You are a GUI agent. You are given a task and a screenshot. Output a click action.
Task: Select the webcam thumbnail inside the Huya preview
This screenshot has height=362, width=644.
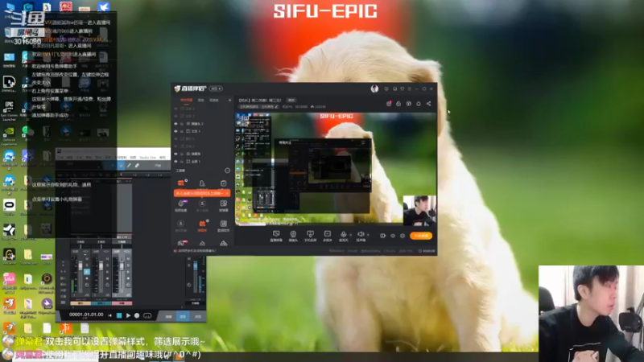tap(419, 211)
